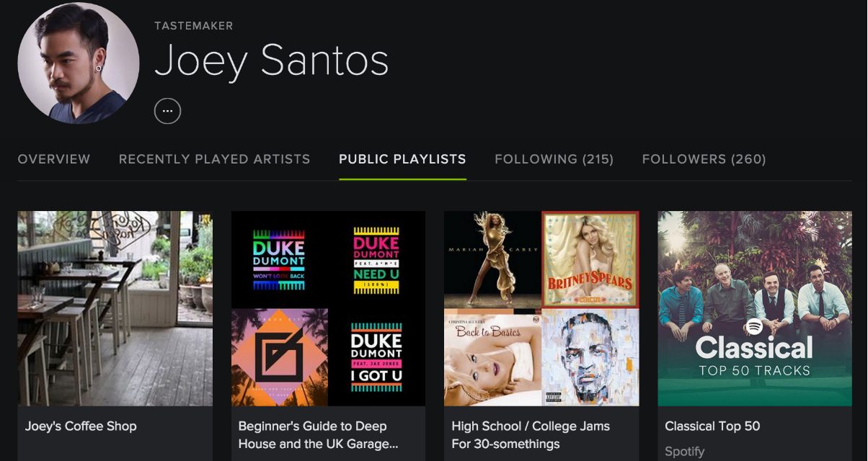Click the Joey Santos profile name
Image resolution: width=868 pixels, height=461 pixels.
[271, 61]
